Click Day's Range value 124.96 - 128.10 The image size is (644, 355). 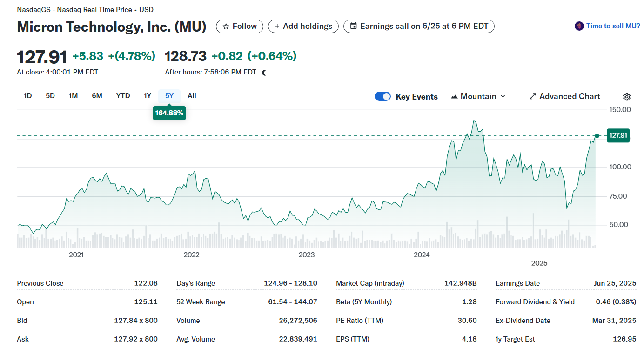coord(290,283)
